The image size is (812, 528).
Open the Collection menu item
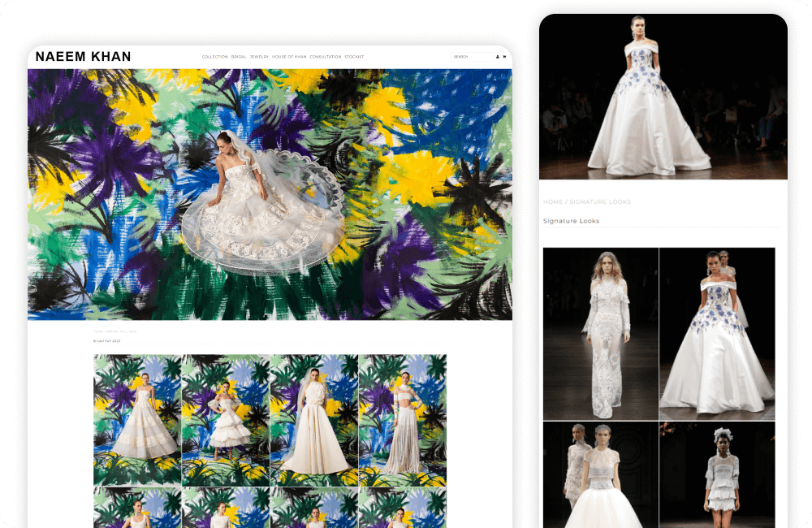pos(214,57)
